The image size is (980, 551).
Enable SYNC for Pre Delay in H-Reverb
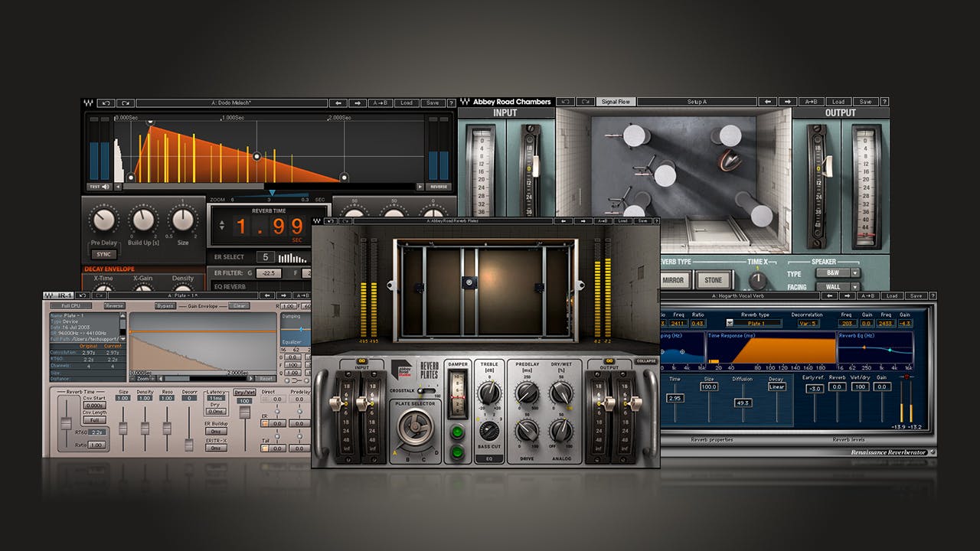pos(103,253)
